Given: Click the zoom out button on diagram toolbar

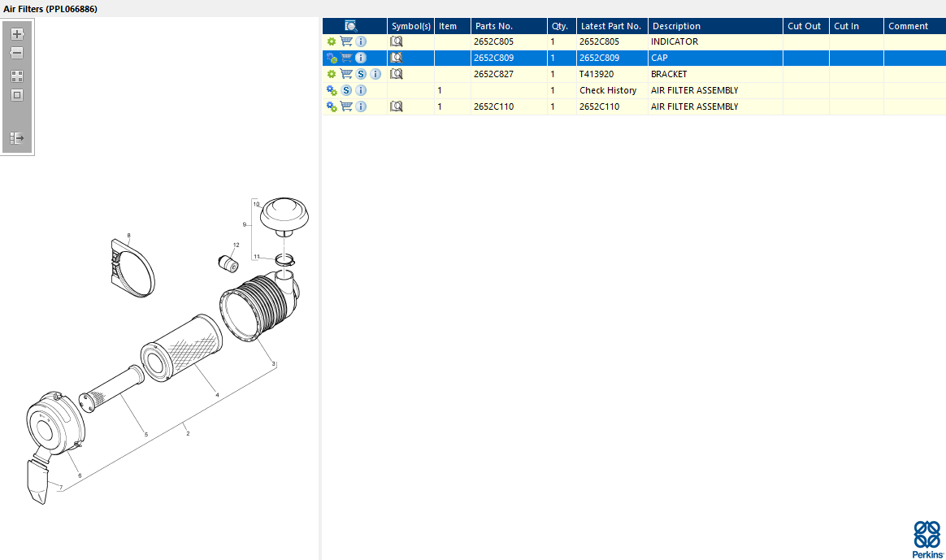Looking at the screenshot, I should [x=16, y=53].
